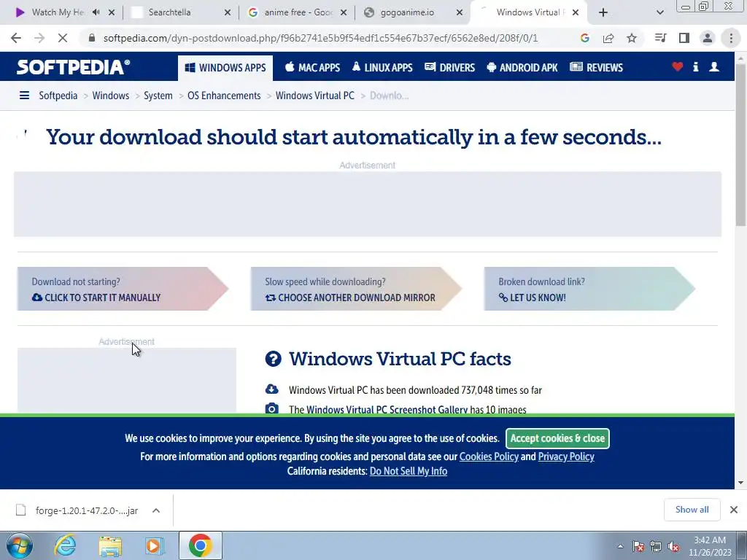Screen dimensions: 747x560
Task: Open the Chrome three-dot menu
Action: (731, 38)
